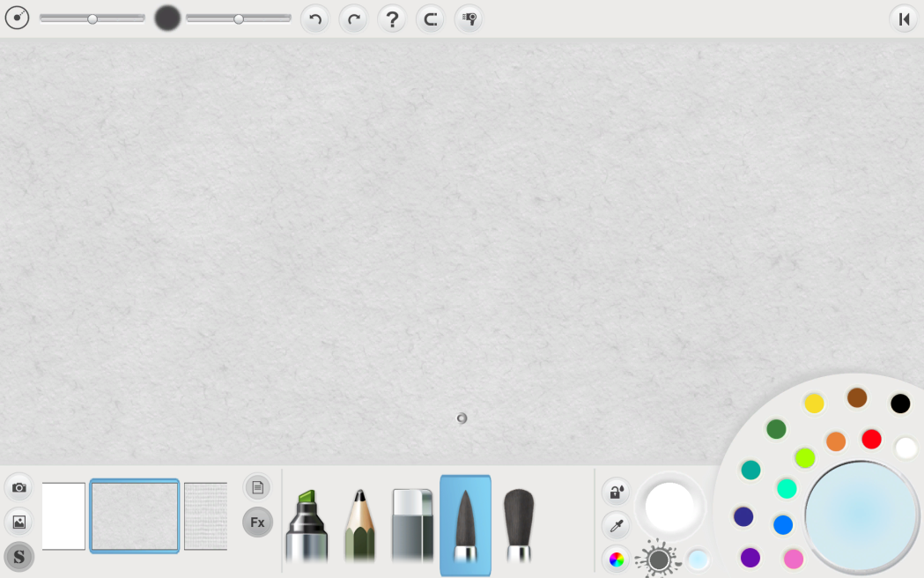Toggle the Fx effects button
This screenshot has height=578, width=924.
click(257, 522)
